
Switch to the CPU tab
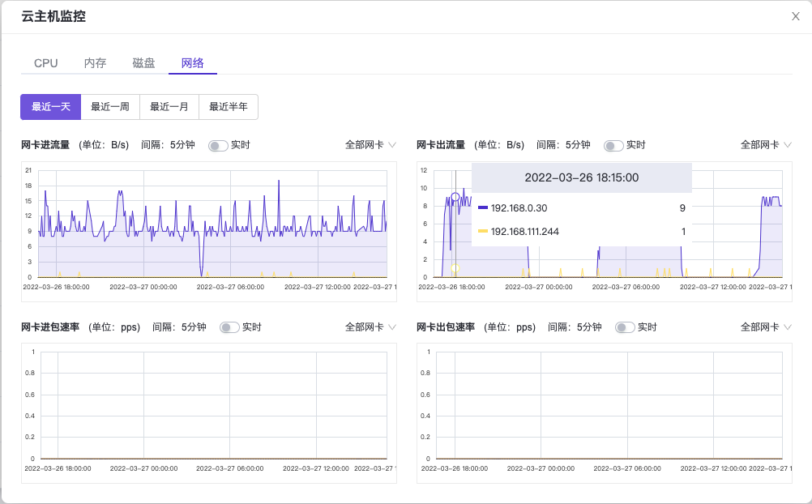pos(45,63)
